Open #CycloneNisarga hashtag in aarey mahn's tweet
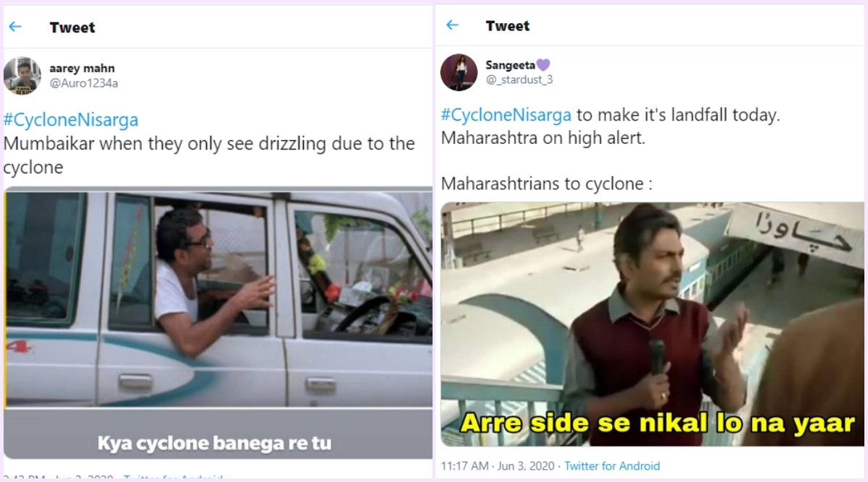868x482 pixels. coord(70,119)
